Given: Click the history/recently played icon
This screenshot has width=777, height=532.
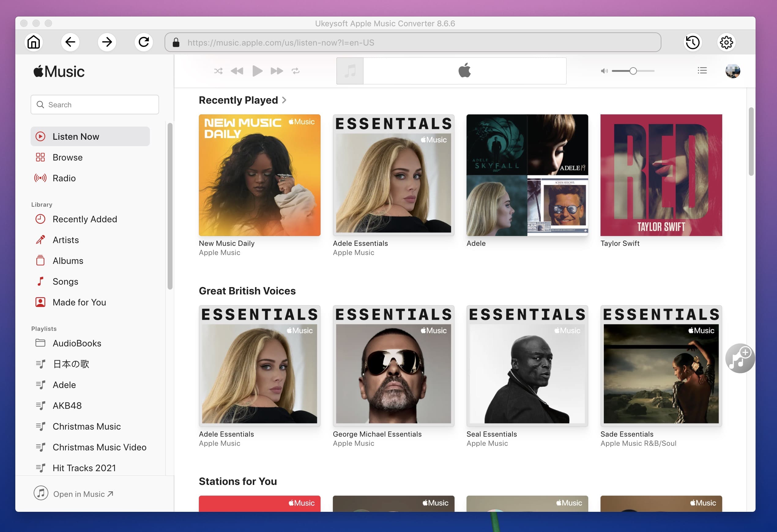Looking at the screenshot, I should (x=692, y=42).
